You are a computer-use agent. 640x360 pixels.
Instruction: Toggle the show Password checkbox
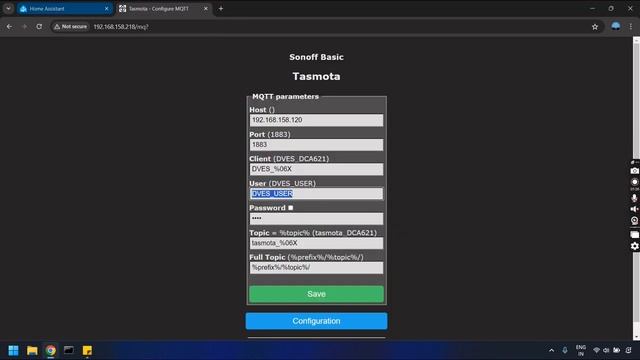coord(291,208)
